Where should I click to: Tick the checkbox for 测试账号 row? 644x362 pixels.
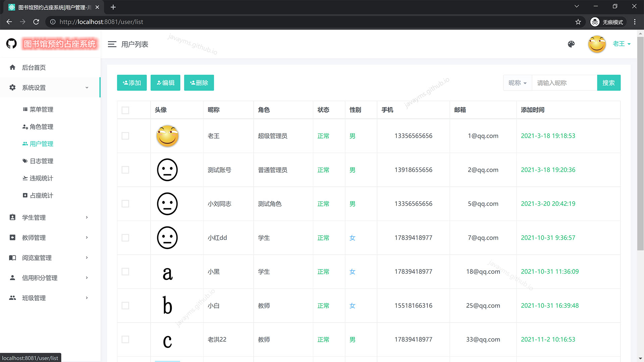point(125,170)
